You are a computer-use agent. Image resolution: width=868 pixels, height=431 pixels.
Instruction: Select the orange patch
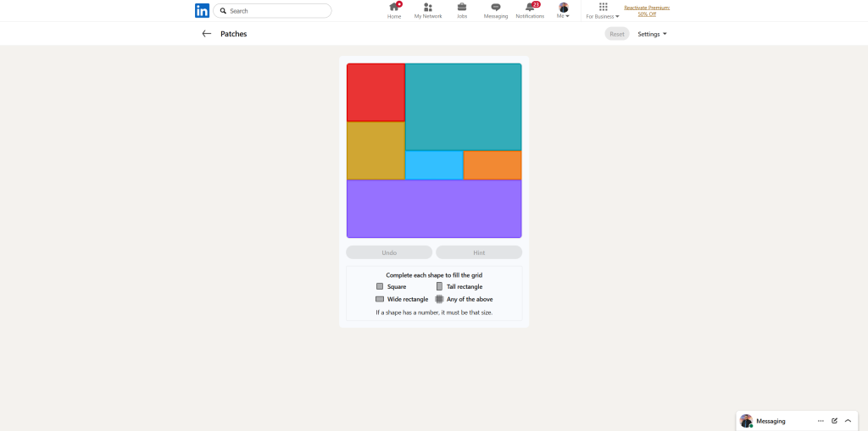pyautogui.click(x=492, y=165)
